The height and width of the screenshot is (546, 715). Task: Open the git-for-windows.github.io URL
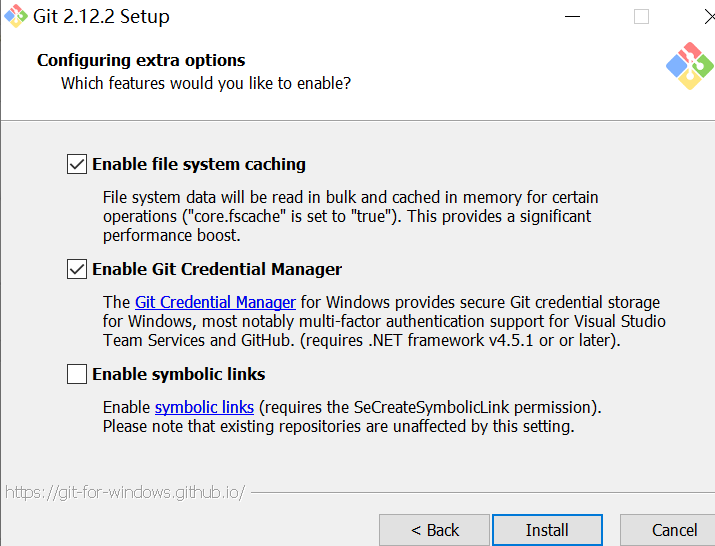[125, 492]
